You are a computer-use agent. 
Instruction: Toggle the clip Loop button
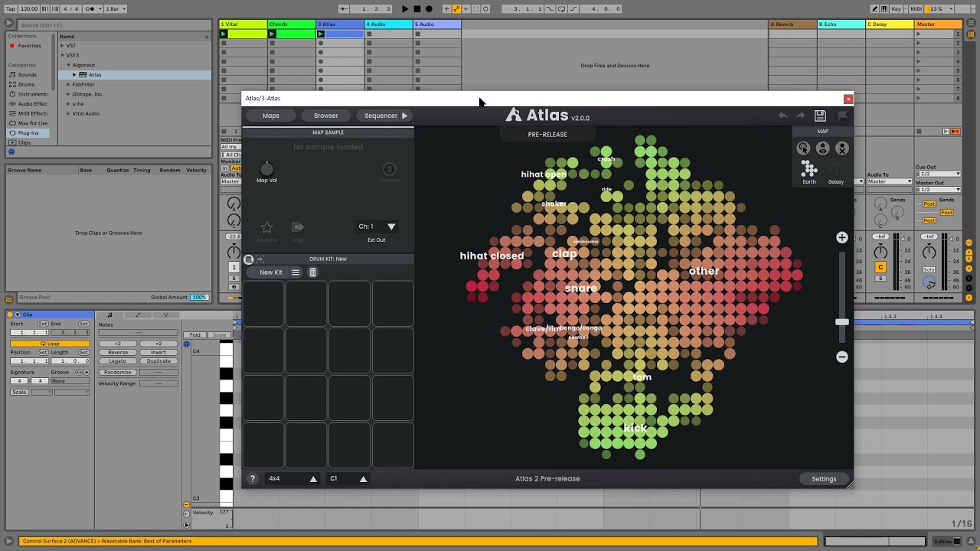point(50,344)
